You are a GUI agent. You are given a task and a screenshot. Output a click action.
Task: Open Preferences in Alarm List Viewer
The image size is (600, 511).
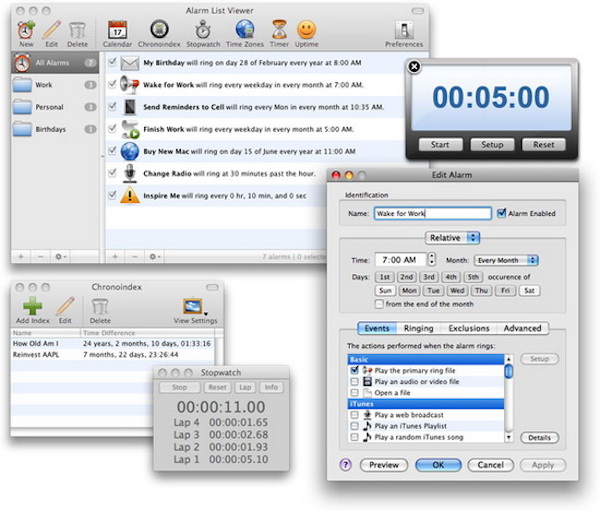click(404, 30)
